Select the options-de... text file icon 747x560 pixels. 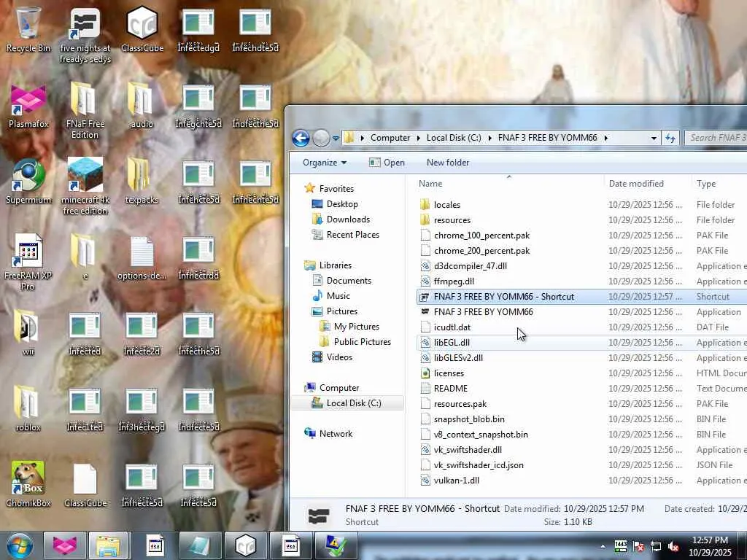coord(142,257)
